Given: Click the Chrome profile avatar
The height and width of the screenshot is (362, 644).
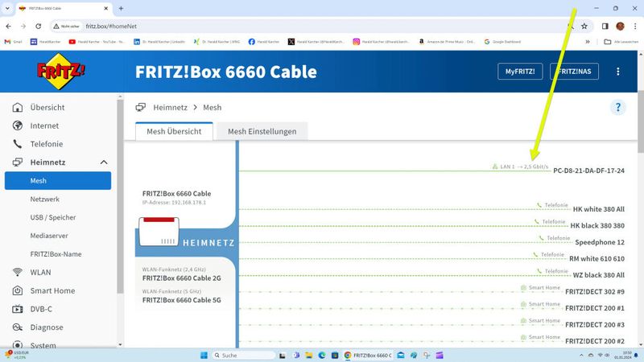Looking at the screenshot, I should [620, 27].
